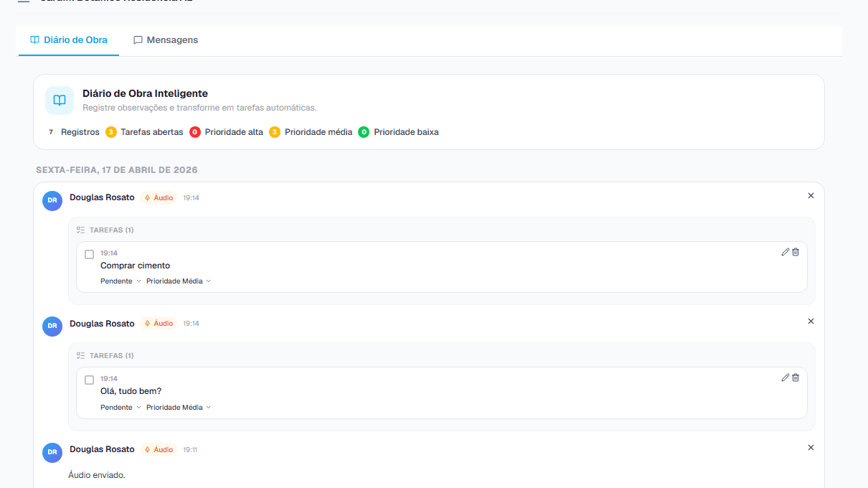Click the Áudio tag on the 19:11 entry

tap(159, 449)
